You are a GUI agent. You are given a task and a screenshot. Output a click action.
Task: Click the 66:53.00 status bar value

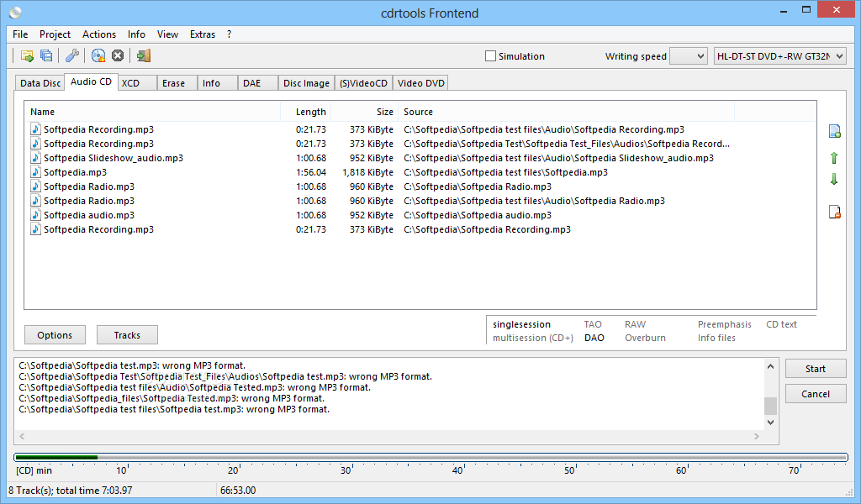(238, 491)
